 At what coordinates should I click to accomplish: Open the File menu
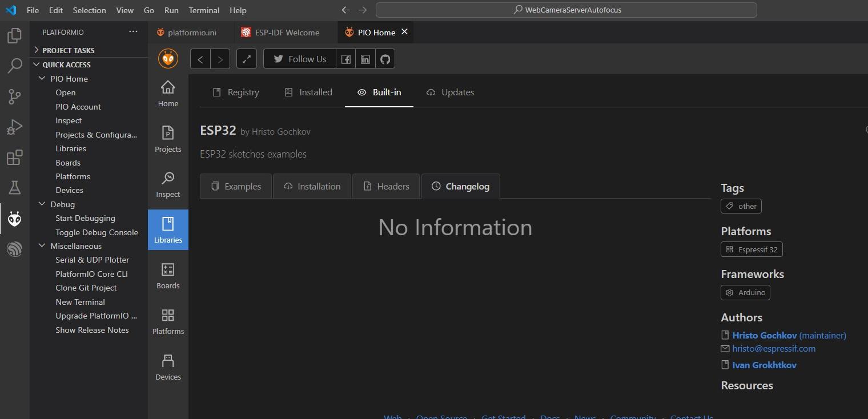(x=33, y=10)
